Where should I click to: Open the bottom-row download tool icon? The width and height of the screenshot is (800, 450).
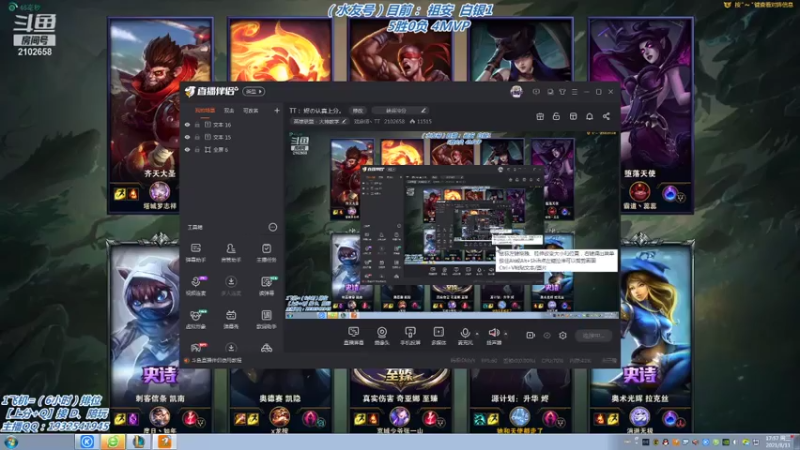click(x=231, y=348)
